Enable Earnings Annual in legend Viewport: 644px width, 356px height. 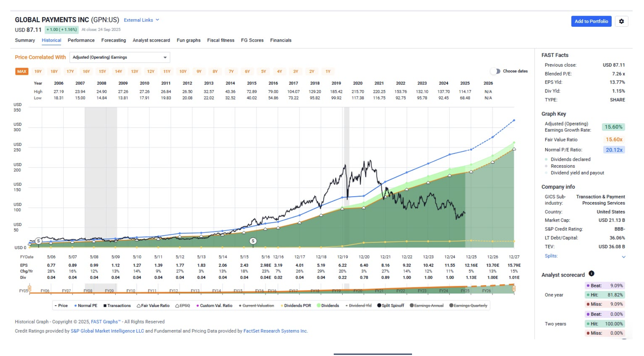coord(427,305)
